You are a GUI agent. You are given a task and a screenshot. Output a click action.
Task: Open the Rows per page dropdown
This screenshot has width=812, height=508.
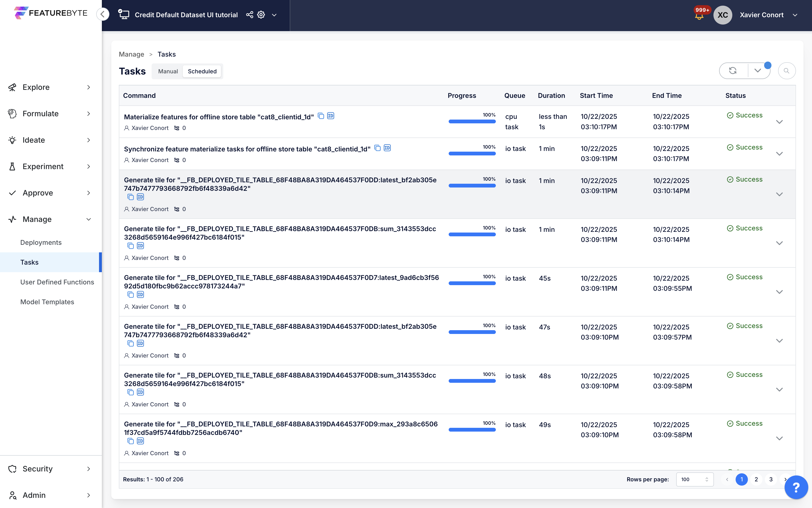pos(694,479)
